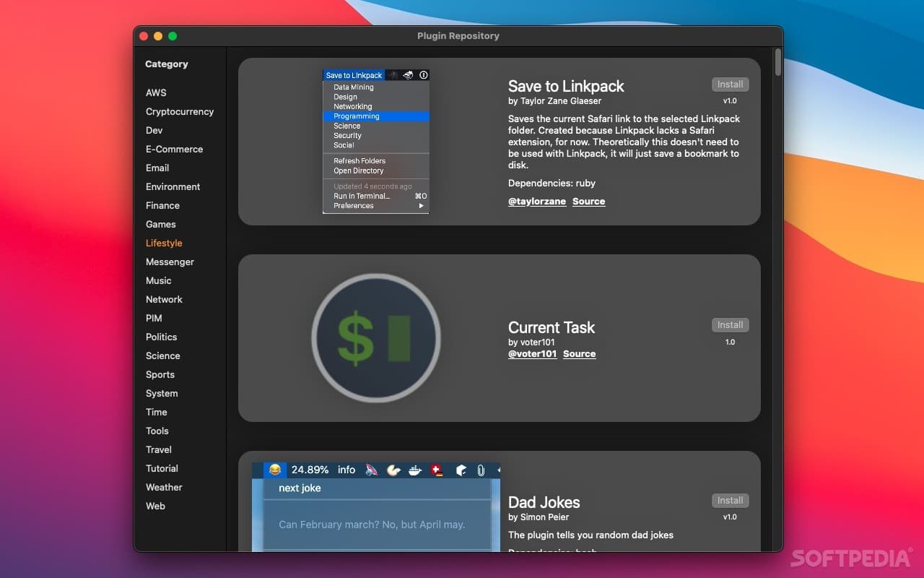Click the 'by Simon Peier' author text
The height and width of the screenshot is (578, 924).
(539, 517)
